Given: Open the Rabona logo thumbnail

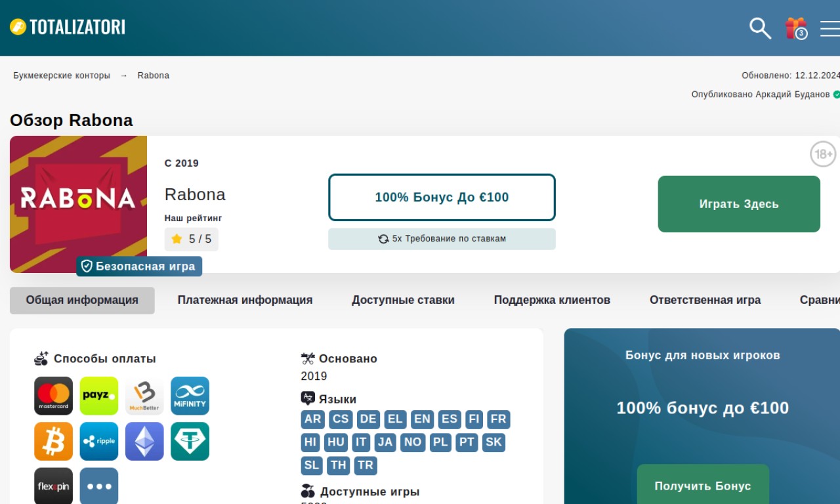Looking at the screenshot, I should (78, 204).
